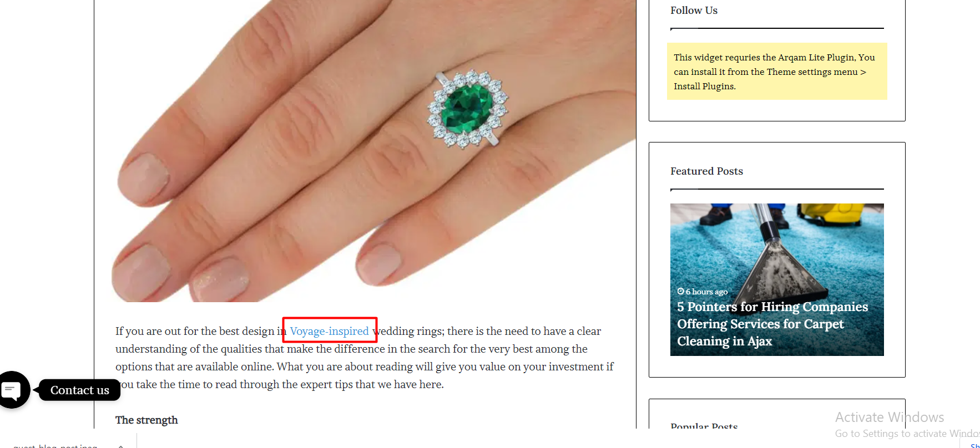Click paragraph starting "If you are out"
980x448 pixels.
tap(365, 358)
